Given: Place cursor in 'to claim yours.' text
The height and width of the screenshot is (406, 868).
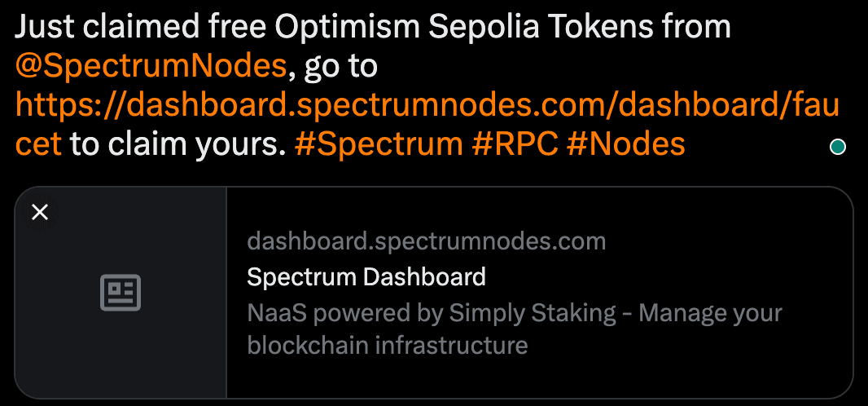Looking at the screenshot, I should (178, 145).
